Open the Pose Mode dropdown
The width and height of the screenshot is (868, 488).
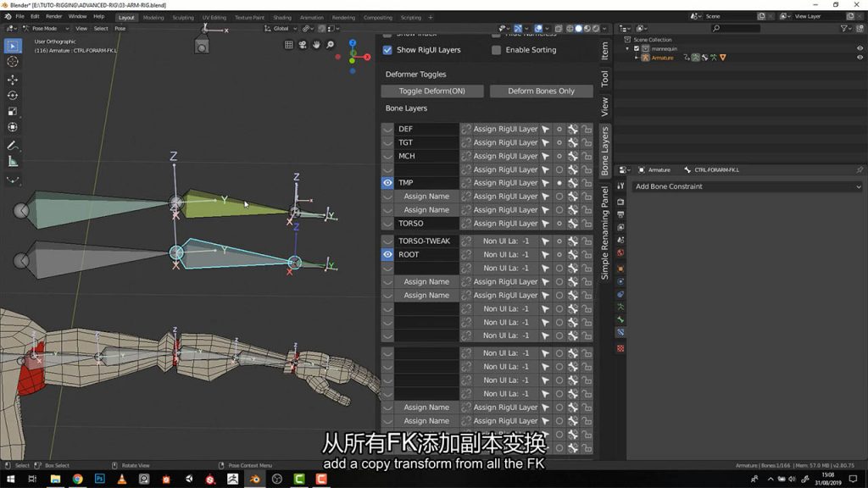point(46,28)
